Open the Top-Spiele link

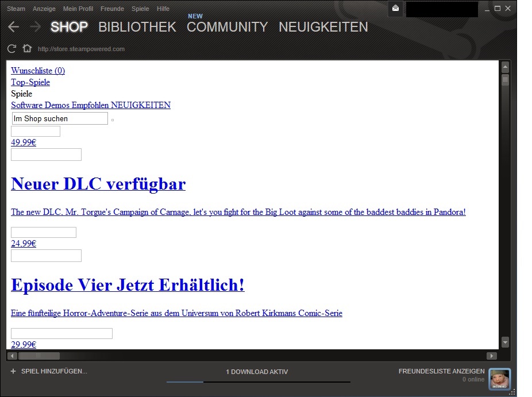click(x=30, y=82)
